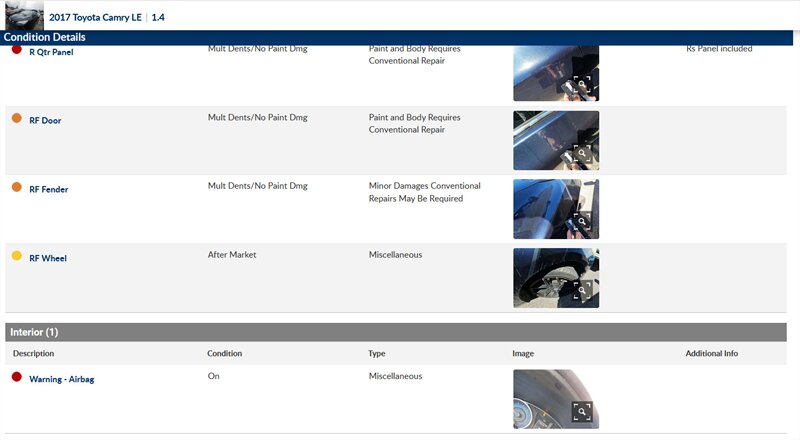This screenshot has height=440, width=800.
Task: Click the Condition Details header bar
Action: coord(44,37)
